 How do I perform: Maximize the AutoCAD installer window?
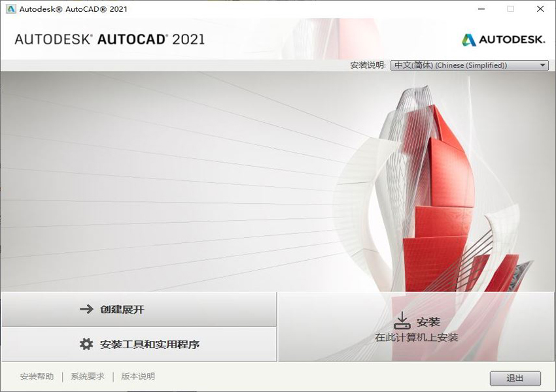[x=510, y=9]
